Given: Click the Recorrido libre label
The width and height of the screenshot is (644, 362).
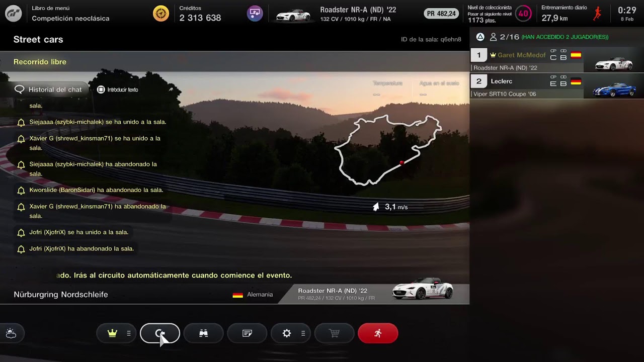Looking at the screenshot, I should pyautogui.click(x=40, y=62).
